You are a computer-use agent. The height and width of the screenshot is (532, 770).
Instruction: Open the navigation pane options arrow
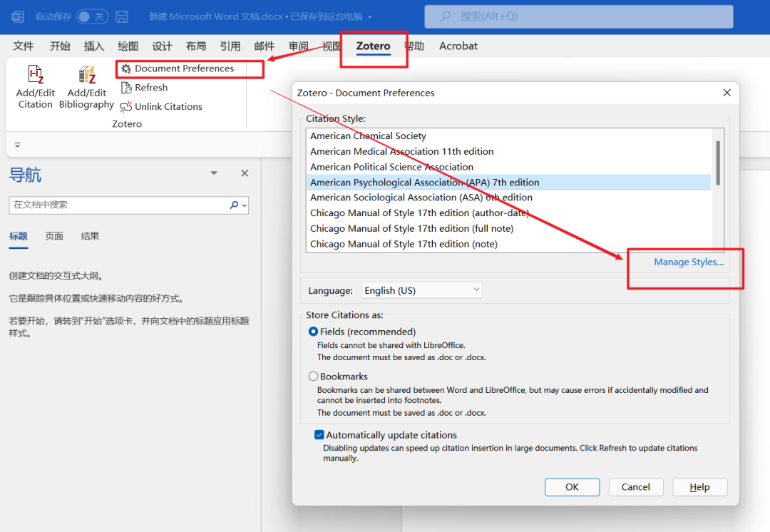214,173
